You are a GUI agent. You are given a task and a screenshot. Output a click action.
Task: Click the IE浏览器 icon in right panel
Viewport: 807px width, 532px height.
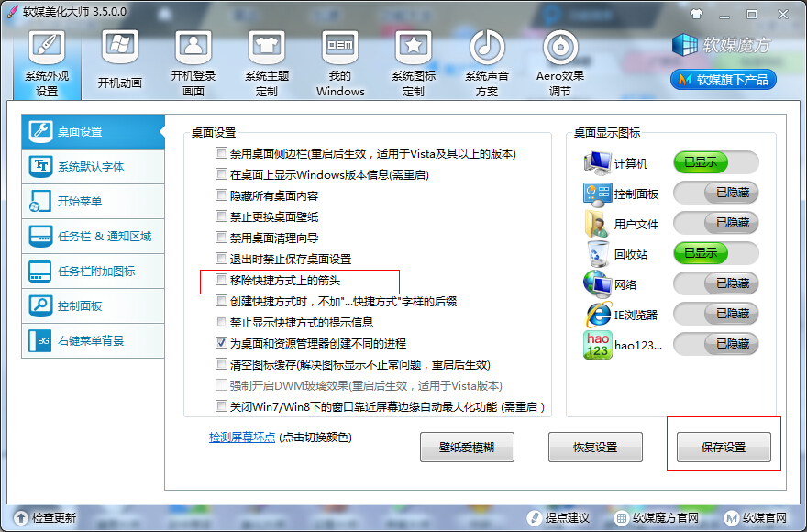[597, 314]
